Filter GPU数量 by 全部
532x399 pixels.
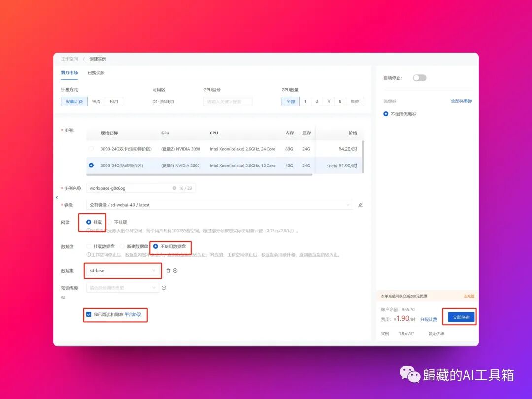tap(291, 101)
